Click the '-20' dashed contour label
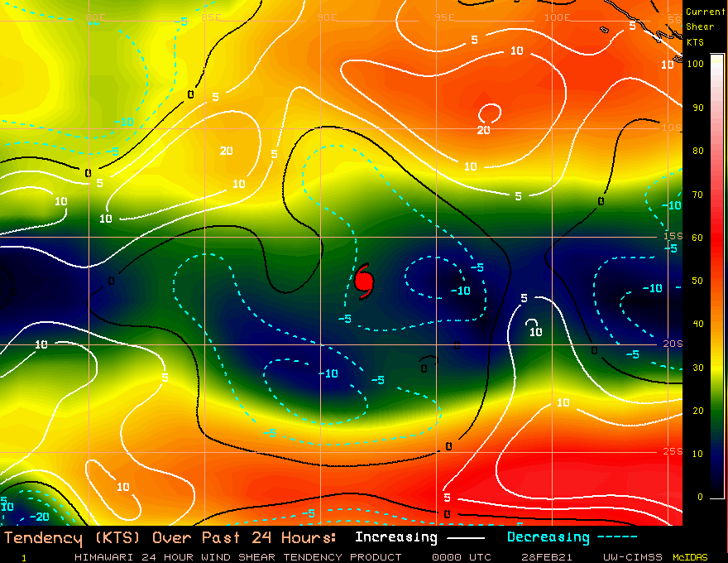This screenshot has height=563, width=728. pos(39,517)
